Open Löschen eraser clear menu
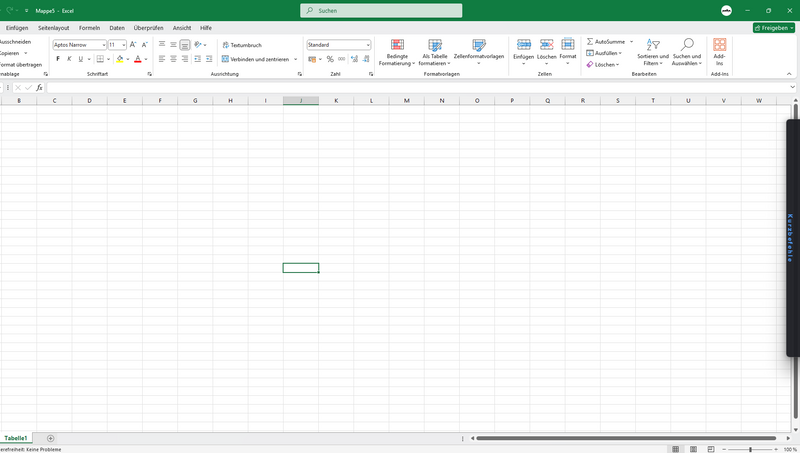 [603, 65]
